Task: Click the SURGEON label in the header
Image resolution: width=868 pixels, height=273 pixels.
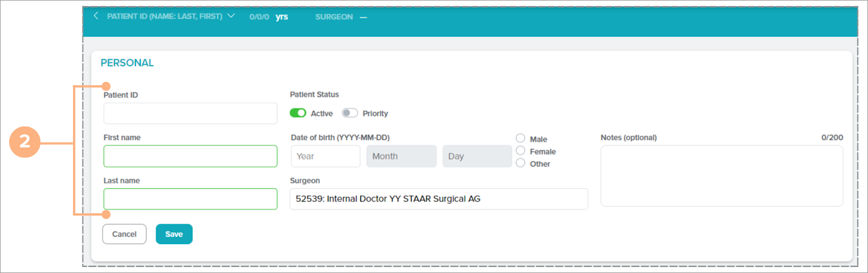Action: click(x=334, y=17)
